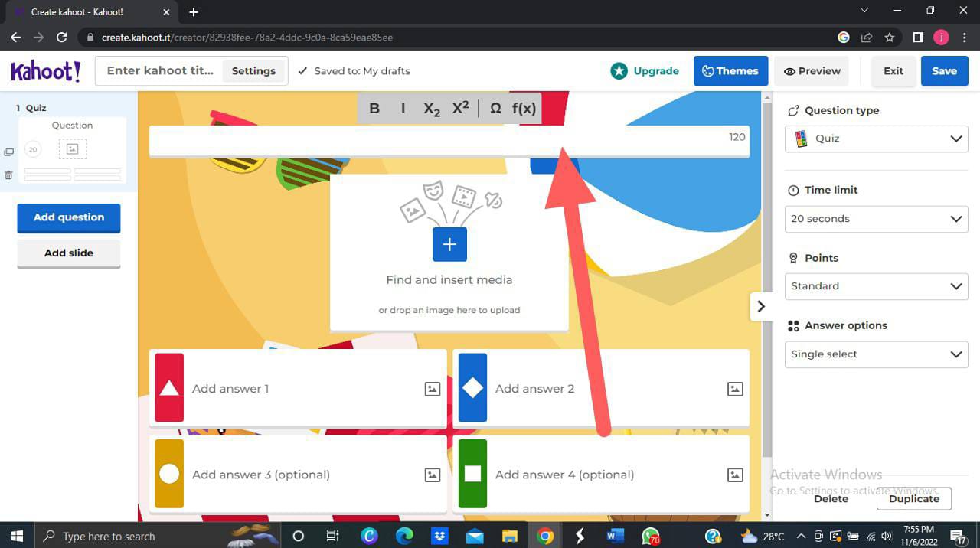Click the Upgrade button
980x548 pixels.
pyautogui.click(x=645, y=71)
